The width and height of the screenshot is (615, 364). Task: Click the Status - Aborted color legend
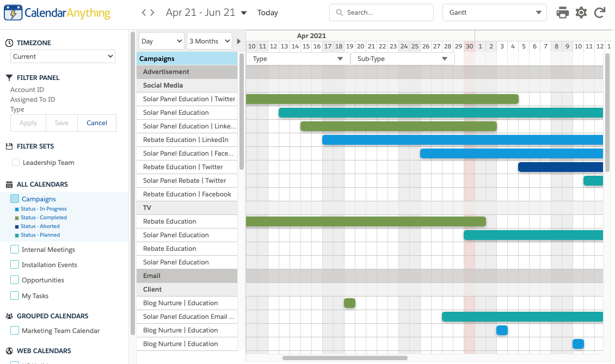pyautogui.click(x=40, y=226)
